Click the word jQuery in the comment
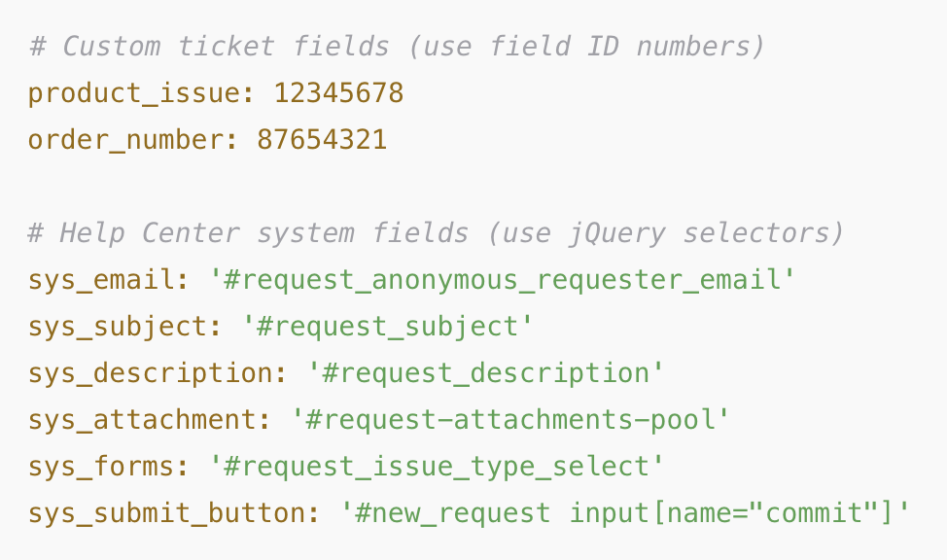The width and height of the screenshot is (947, 560). pyautogui.click(x=616, y=233)
